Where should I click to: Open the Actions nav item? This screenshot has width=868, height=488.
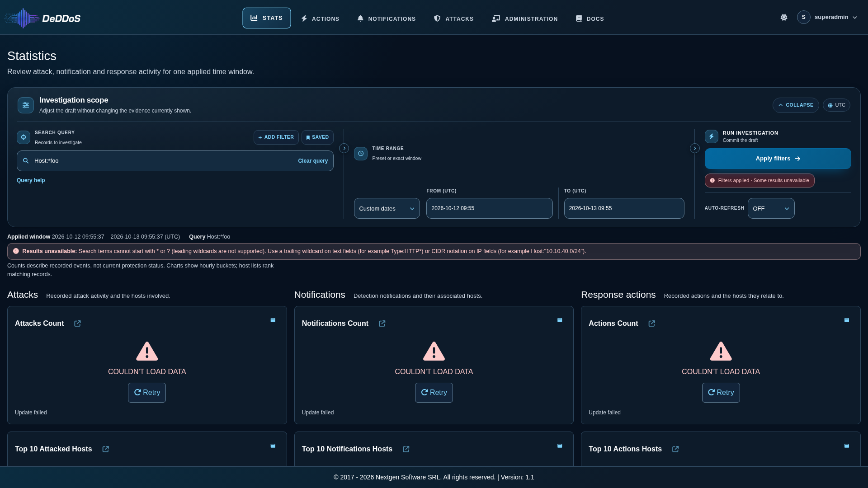(x=320, y=19)
